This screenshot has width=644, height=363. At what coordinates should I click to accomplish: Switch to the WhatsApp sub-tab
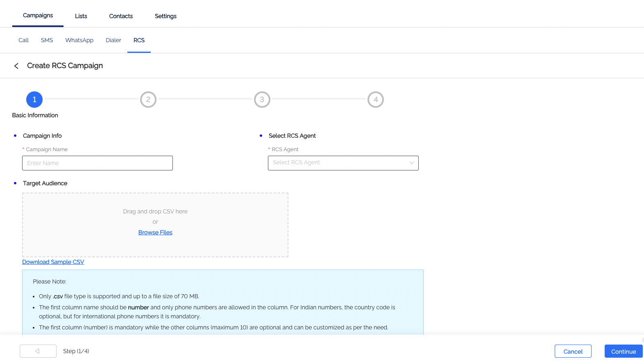click(x=79, y=40)
